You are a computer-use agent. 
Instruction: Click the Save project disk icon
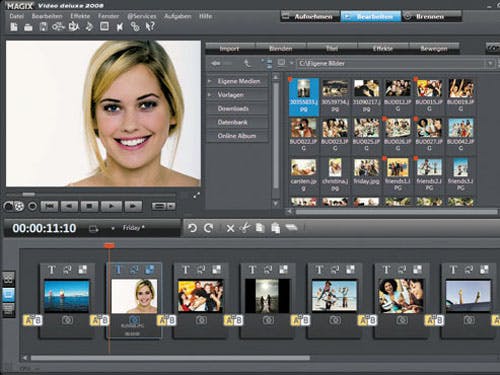coord(43,27)
